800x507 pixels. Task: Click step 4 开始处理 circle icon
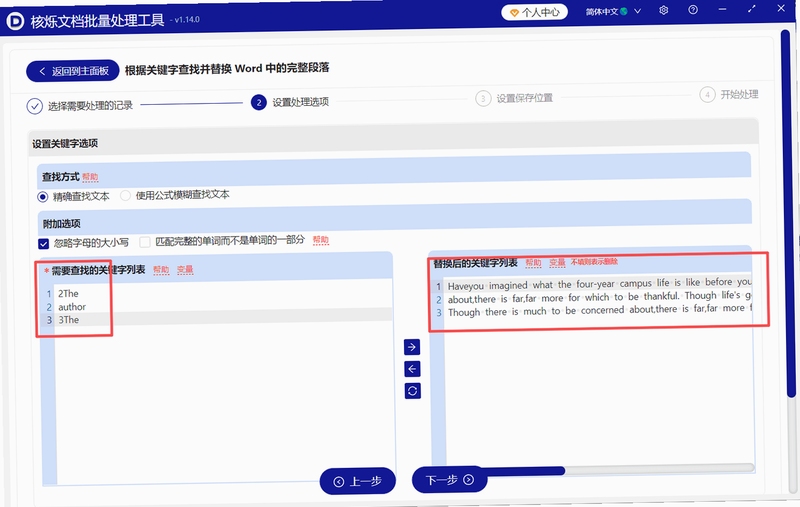[x=707, y=95]
